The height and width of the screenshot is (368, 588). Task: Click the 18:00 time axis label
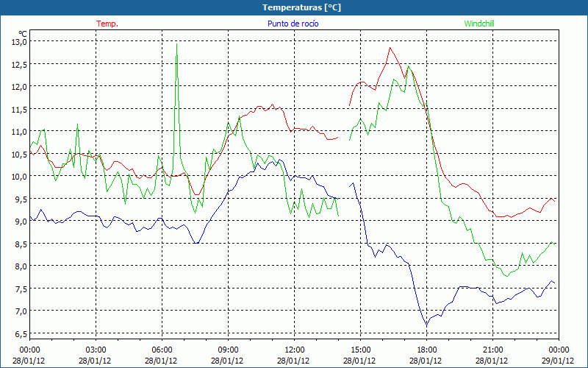pyautogui.click(x=427, y=350)
